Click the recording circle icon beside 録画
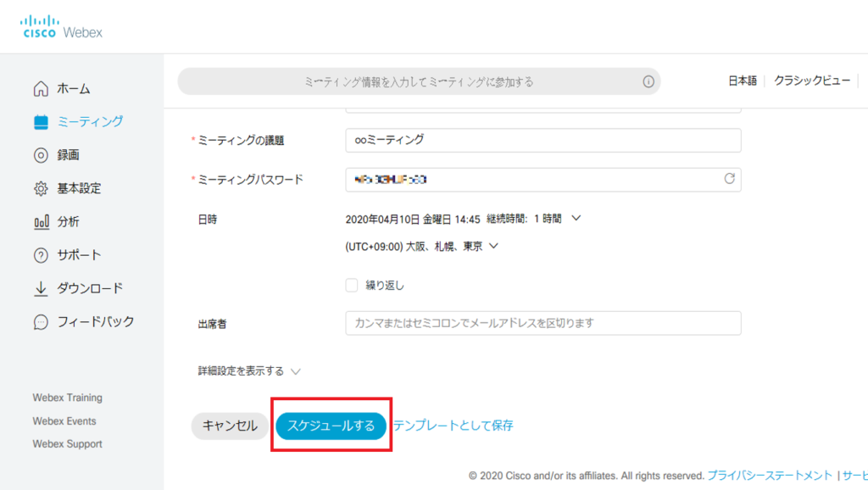 (x=41, y=155)
